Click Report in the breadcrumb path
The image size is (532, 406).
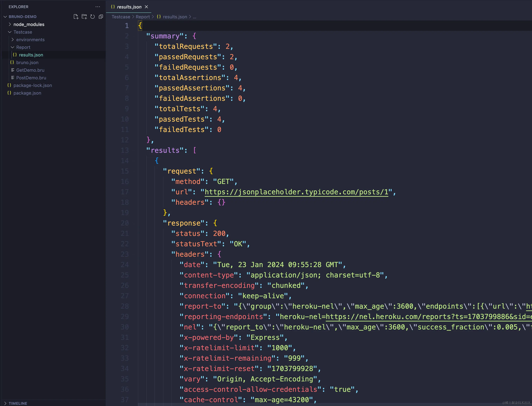coord(143,17)
